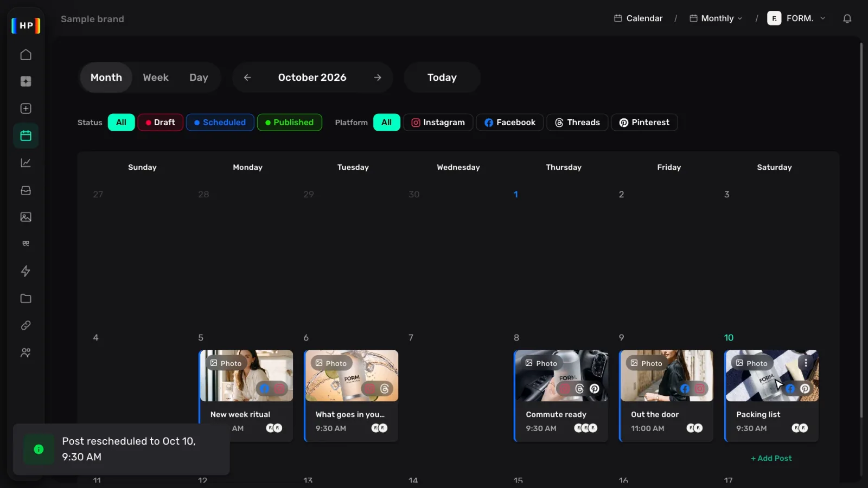This screenshot has height=488, width=868.
Task: Switch to the Day tab
Action: (x=199, y=78)
